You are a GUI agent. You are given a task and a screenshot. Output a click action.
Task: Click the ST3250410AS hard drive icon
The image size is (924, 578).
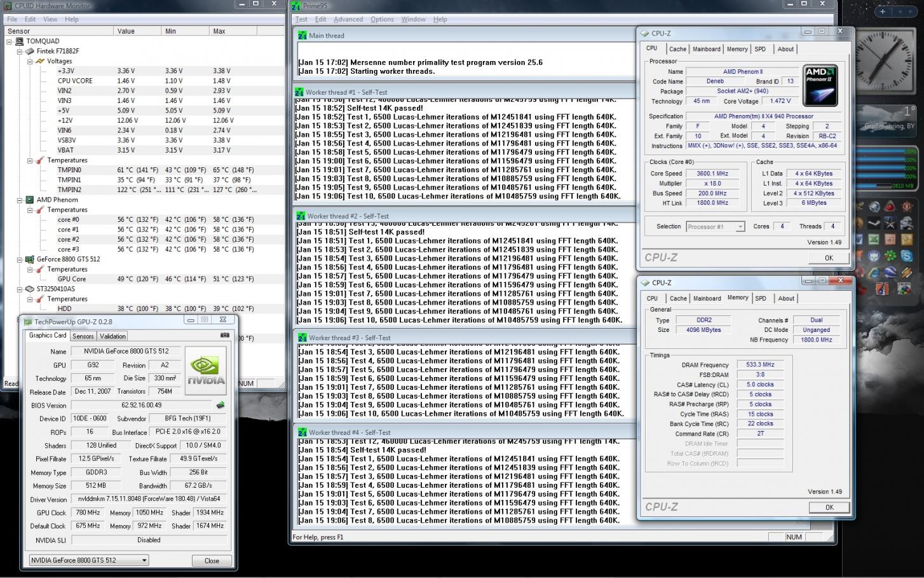click(x=30, y=289)
